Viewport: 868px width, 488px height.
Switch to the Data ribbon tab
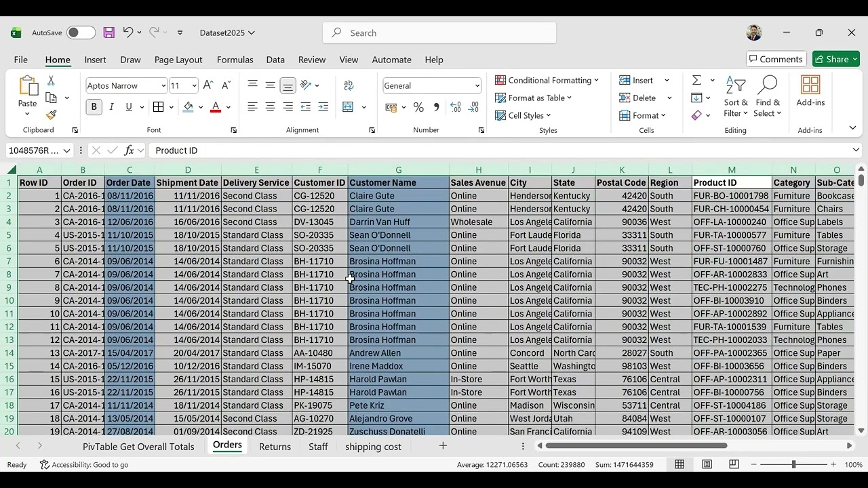click(x=275, y=60)
